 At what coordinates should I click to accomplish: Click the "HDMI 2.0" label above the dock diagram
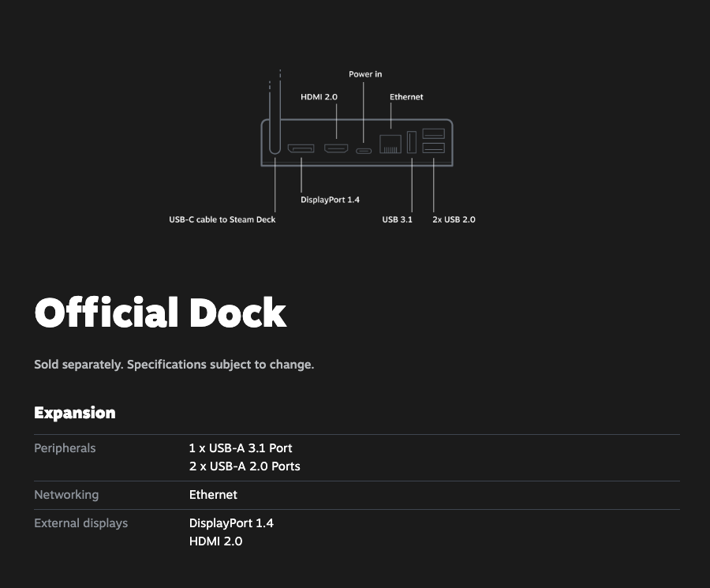(319, 96)
